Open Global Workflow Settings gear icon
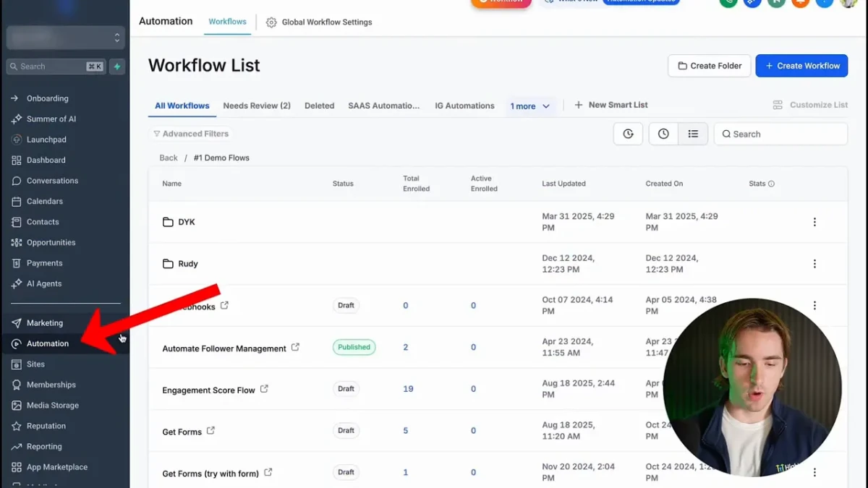868x488 pixels. [271, 22]
